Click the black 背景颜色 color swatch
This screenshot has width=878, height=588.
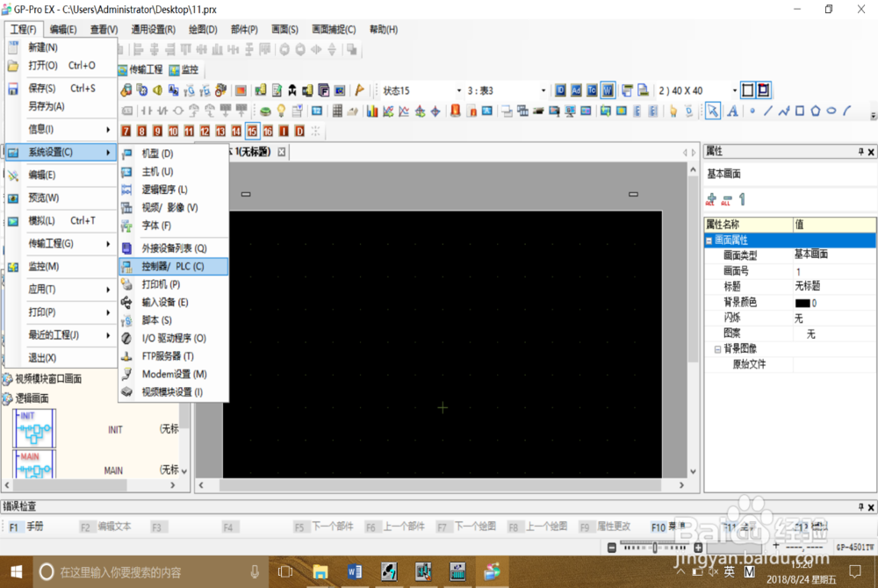point(802,304)
